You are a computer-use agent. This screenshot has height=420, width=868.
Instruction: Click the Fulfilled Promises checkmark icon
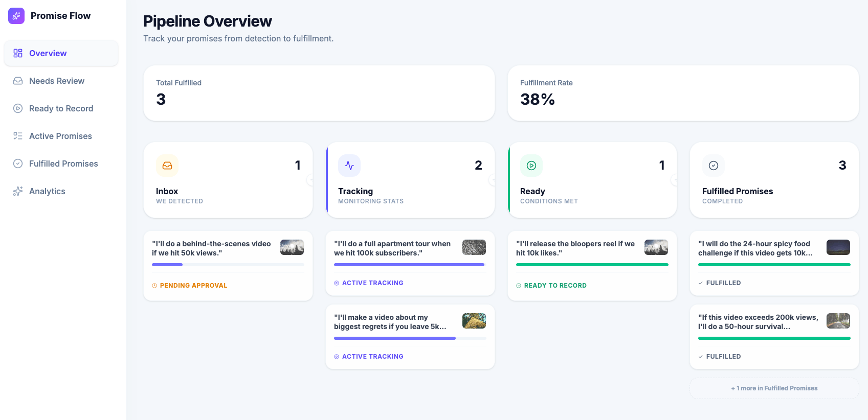point(714,166)
